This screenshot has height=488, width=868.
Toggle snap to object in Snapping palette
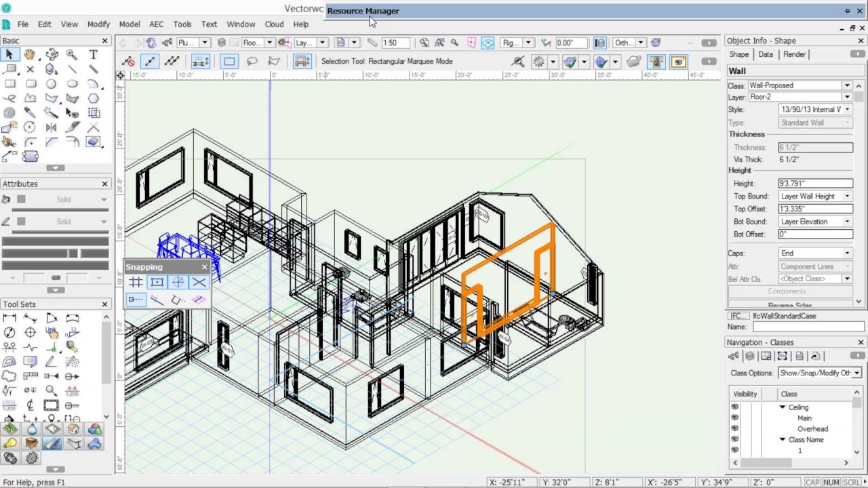157,282
